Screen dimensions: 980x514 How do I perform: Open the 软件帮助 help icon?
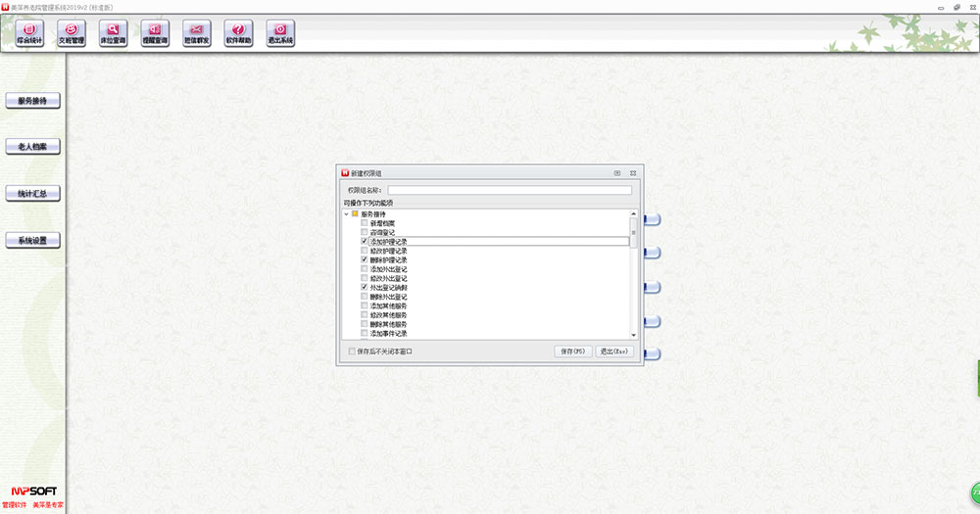pyautogui.click(x=238, y=33)
